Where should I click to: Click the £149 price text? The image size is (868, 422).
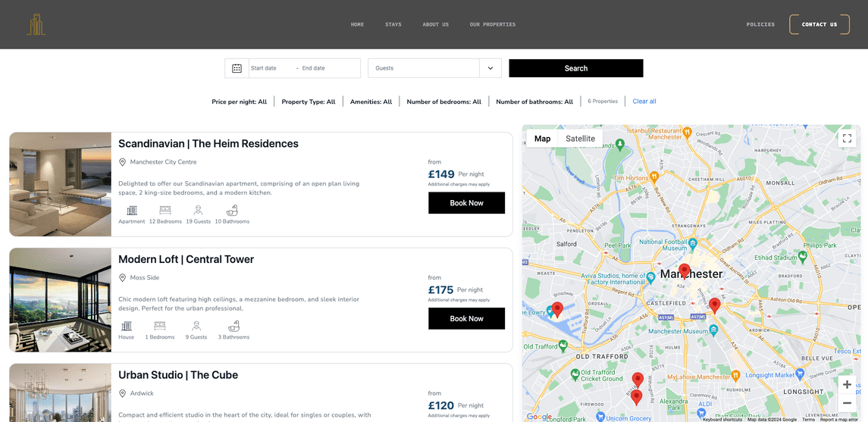click(x=441, y=174)
